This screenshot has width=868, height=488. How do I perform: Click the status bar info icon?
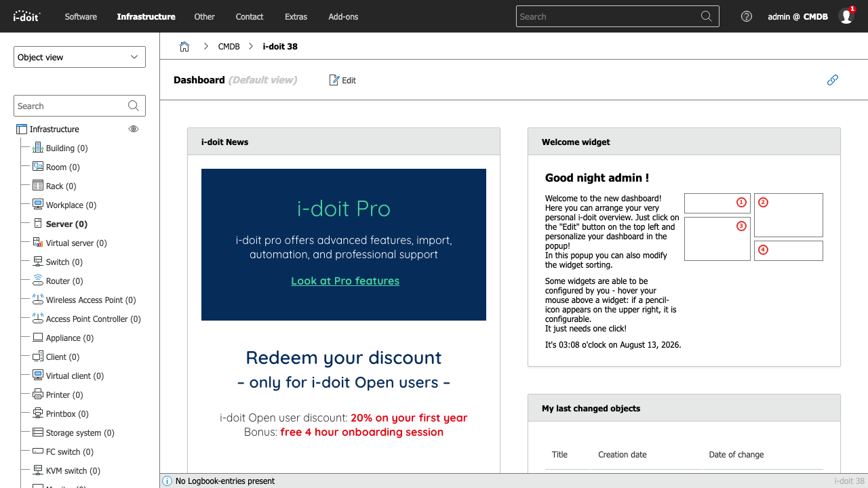167,481
